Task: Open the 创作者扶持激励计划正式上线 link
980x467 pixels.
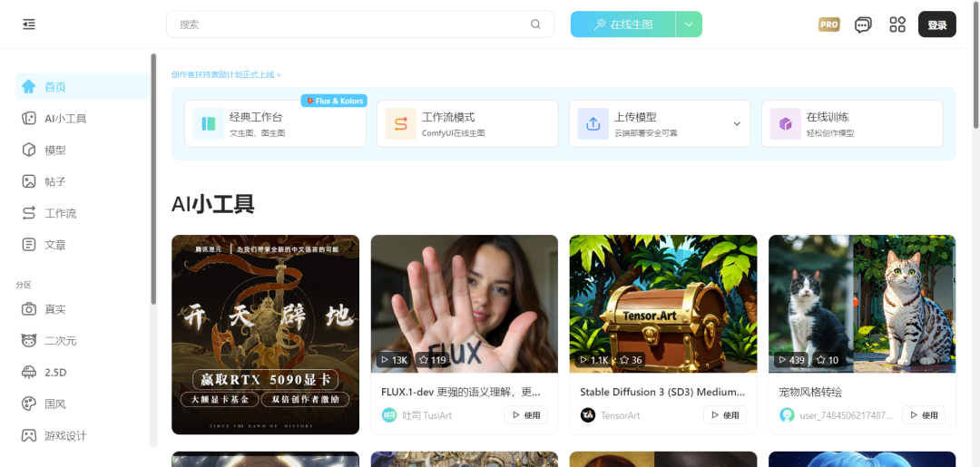Action: (x=226, y=74)
